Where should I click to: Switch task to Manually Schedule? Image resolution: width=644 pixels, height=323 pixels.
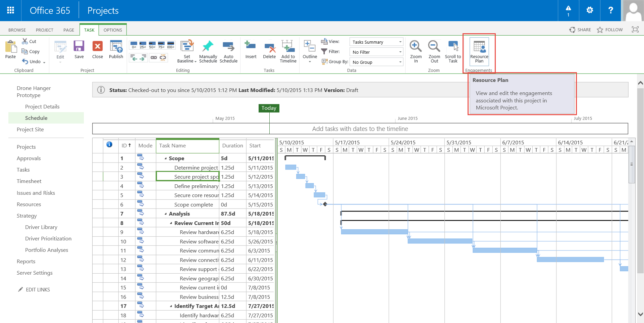(208, 51)
